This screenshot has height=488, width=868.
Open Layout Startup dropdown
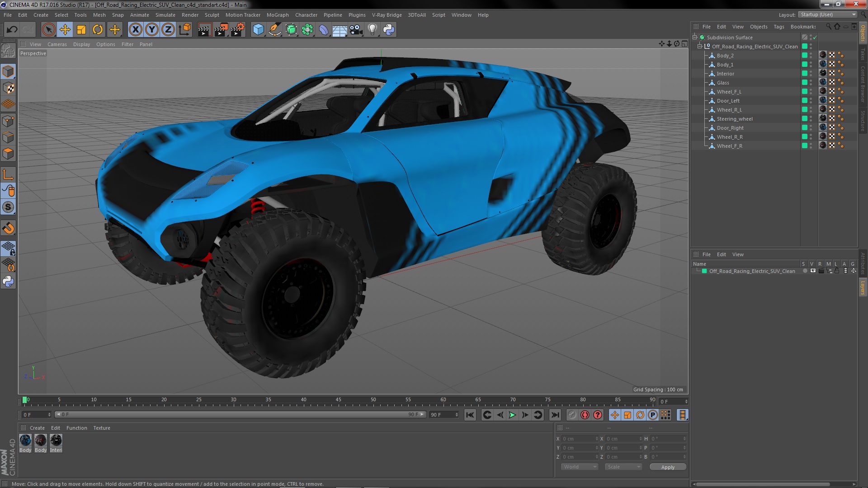pyautogui.click(x=828, y=15)
